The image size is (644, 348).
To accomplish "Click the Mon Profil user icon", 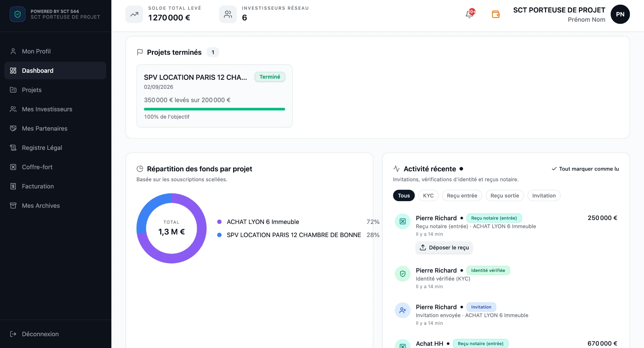I will 13,51.
